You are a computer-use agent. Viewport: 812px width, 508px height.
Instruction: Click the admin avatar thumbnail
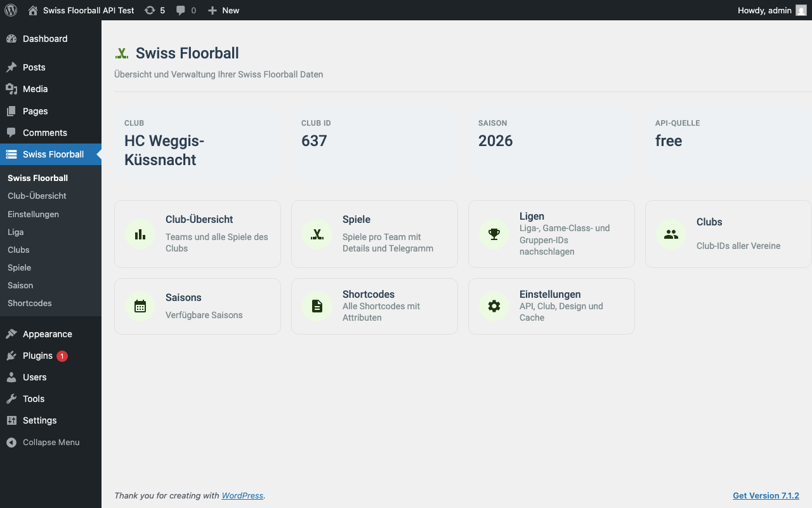pos(801,10)
